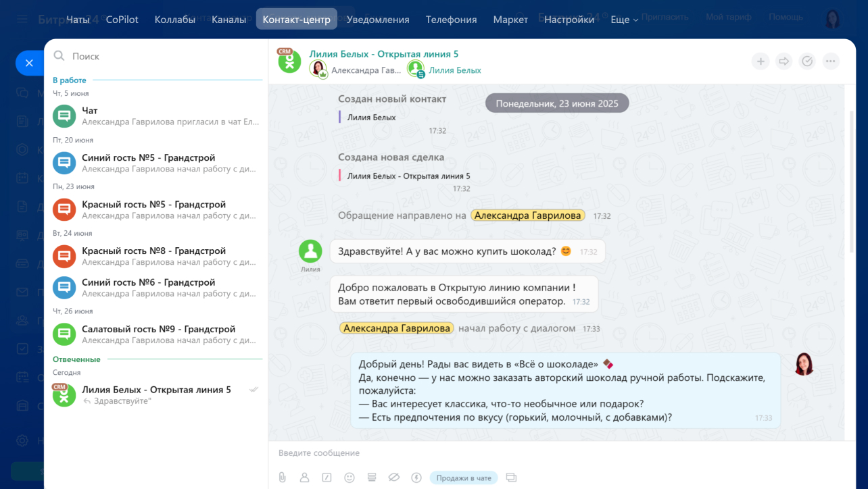The image size is (868, 489).
Task: Click the Добро пожаловать в Открытую линию message
Action: point(464,294)
